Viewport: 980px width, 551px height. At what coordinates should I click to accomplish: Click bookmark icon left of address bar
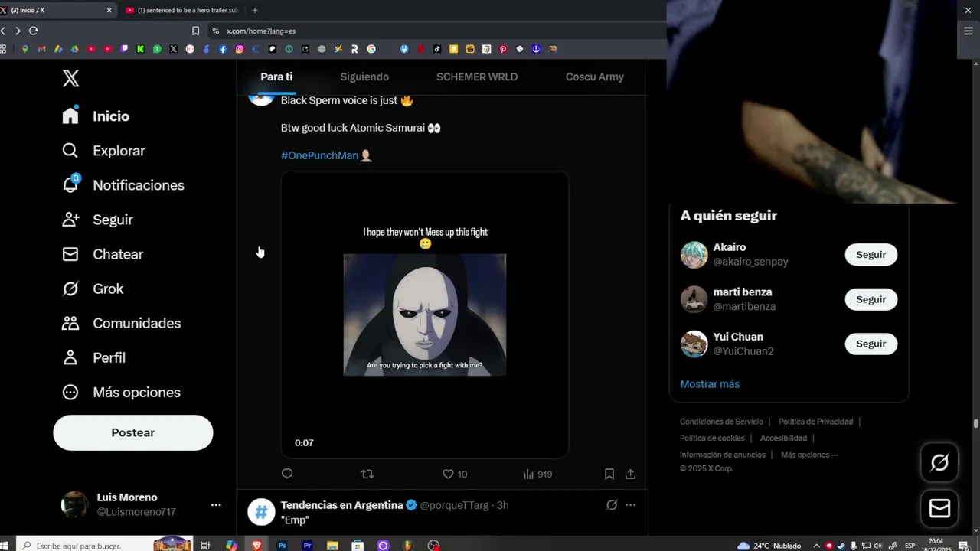coord(195,31)
